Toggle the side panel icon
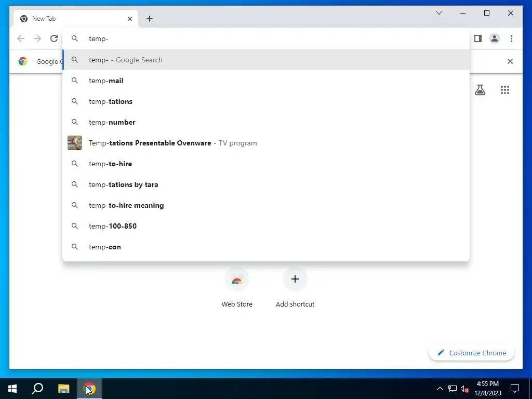 pos(478,38)
